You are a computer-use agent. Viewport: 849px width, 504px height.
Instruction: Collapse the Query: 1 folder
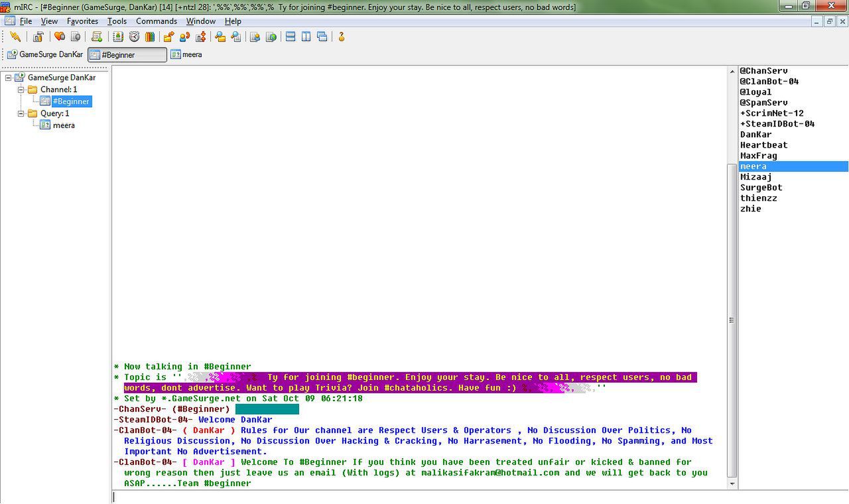coord(21,113)
